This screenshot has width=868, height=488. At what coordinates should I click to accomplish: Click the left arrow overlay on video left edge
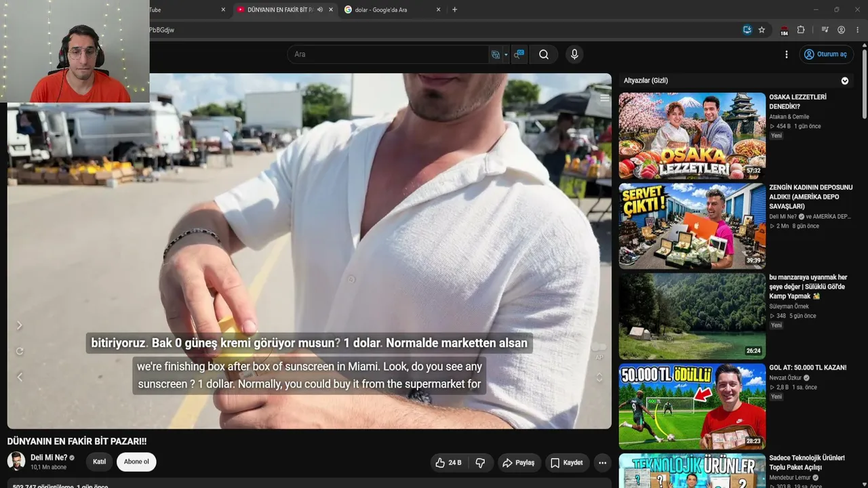20,377
